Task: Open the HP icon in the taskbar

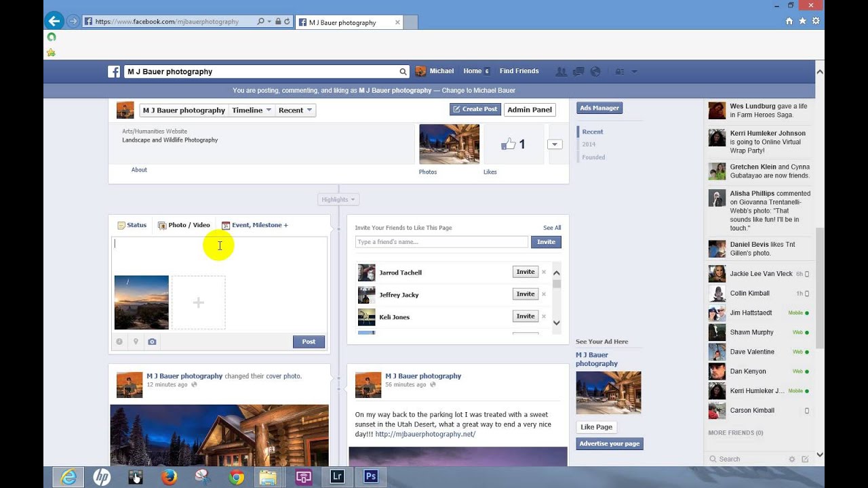Action: coord(102,477)
